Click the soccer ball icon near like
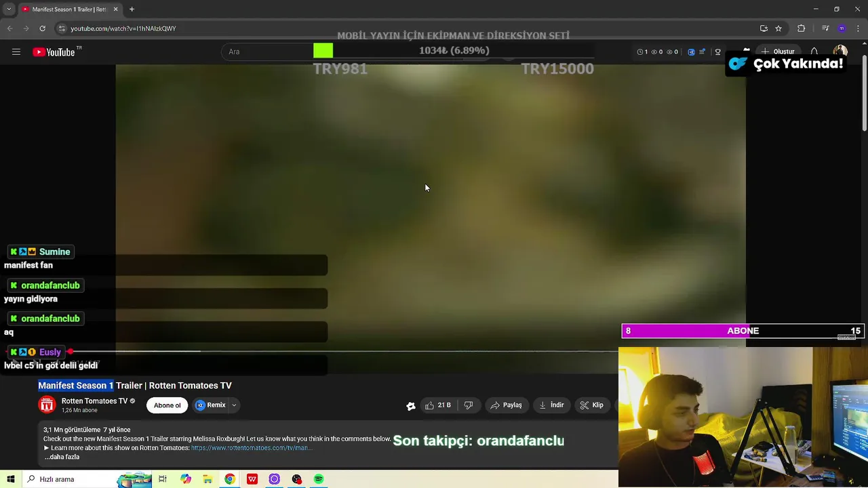Screen dimensions: 868x488 pyautogui.click(x=411, y=406)
